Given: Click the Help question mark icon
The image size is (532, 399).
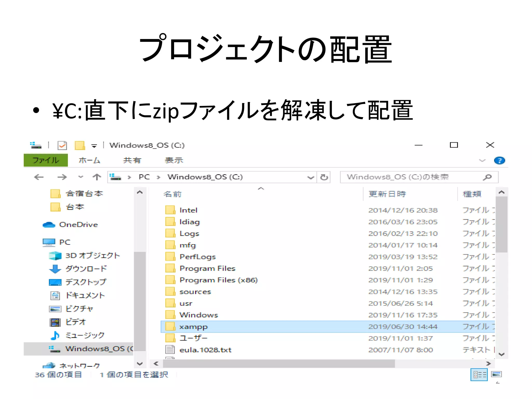Looking at the screenshot, I should click(x=499, y=161).
